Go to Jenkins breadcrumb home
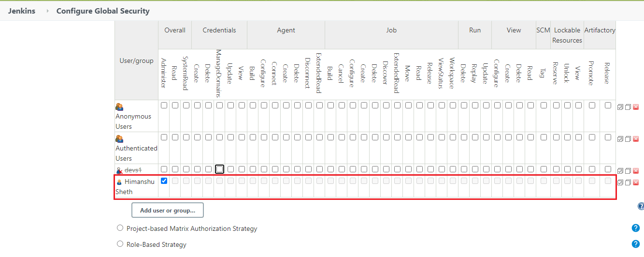644x257 pixels. coord(22,11)
